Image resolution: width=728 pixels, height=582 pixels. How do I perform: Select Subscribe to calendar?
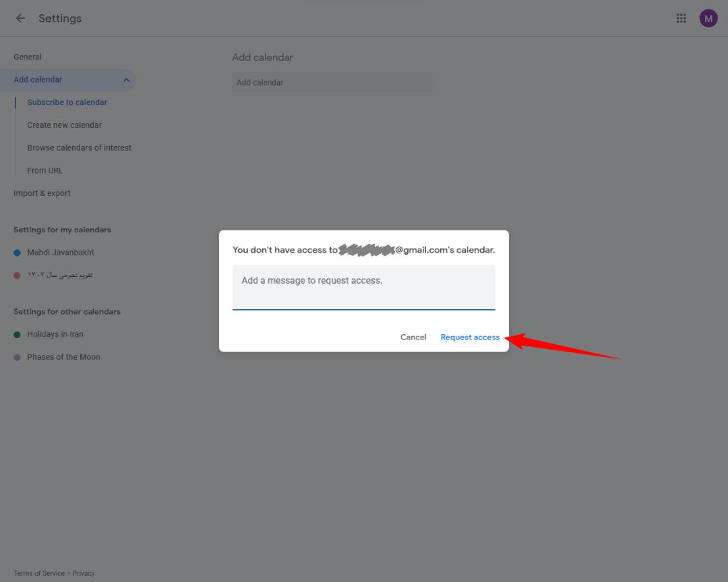67,102
